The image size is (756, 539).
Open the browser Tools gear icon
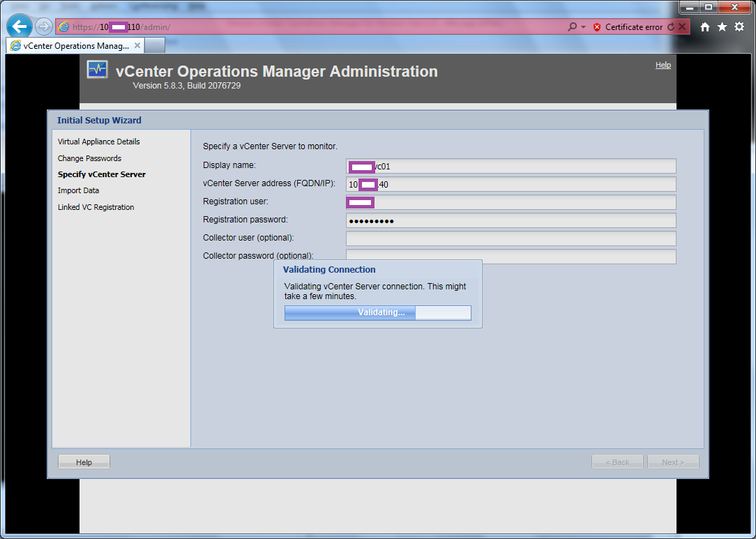point(739,26)
